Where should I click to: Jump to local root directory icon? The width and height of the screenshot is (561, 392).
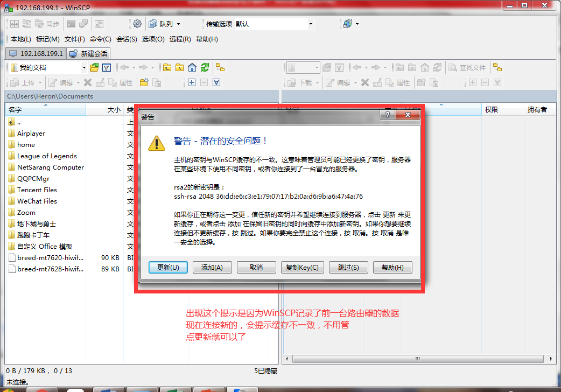click(180, 67)
